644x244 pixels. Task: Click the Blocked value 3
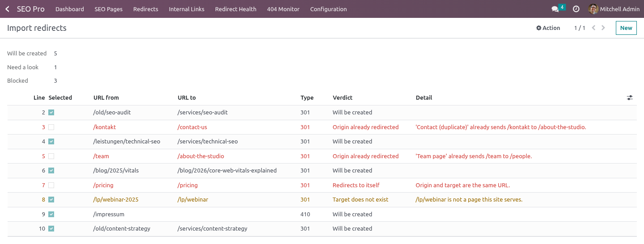[55, 81]
